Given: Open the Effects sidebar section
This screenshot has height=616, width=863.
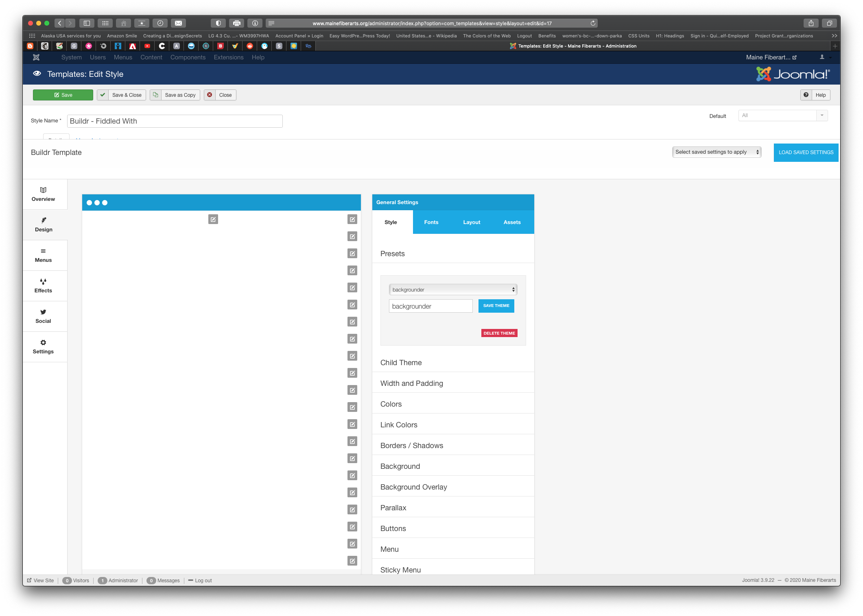Looking at the screenshot, I should click(43, 286).
